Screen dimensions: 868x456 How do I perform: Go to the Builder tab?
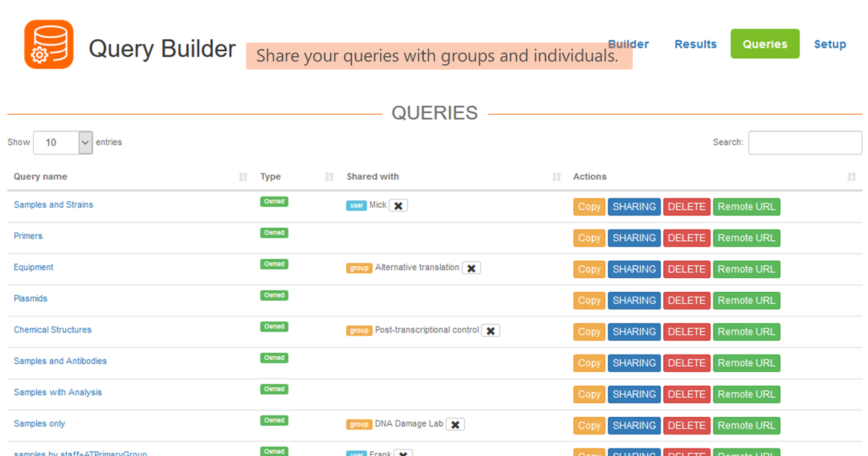pos(628,44)
